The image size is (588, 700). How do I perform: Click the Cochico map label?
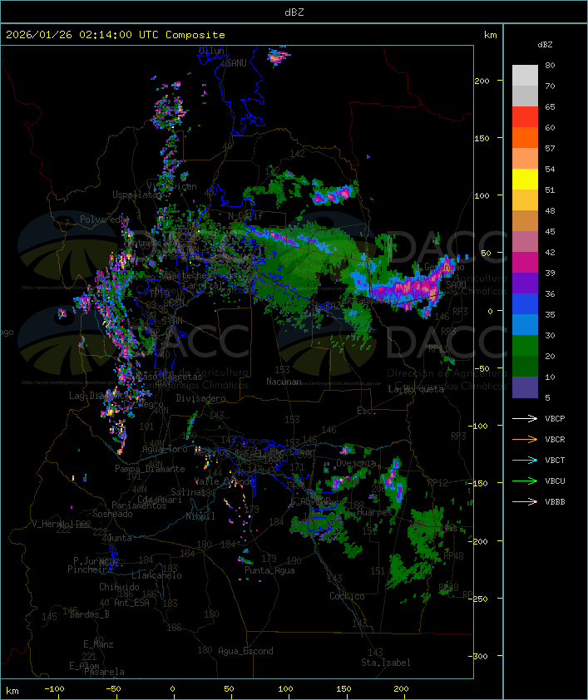(347, 596)
